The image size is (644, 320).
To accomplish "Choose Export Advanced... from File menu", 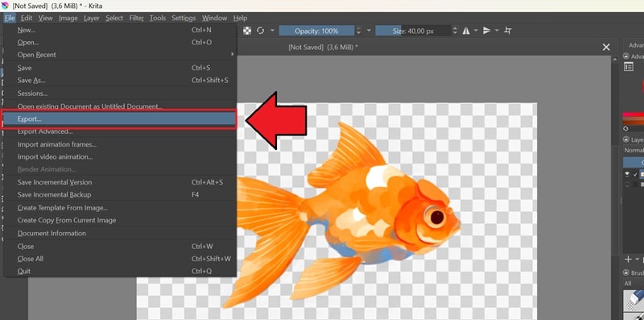I will tap(120, 131).
